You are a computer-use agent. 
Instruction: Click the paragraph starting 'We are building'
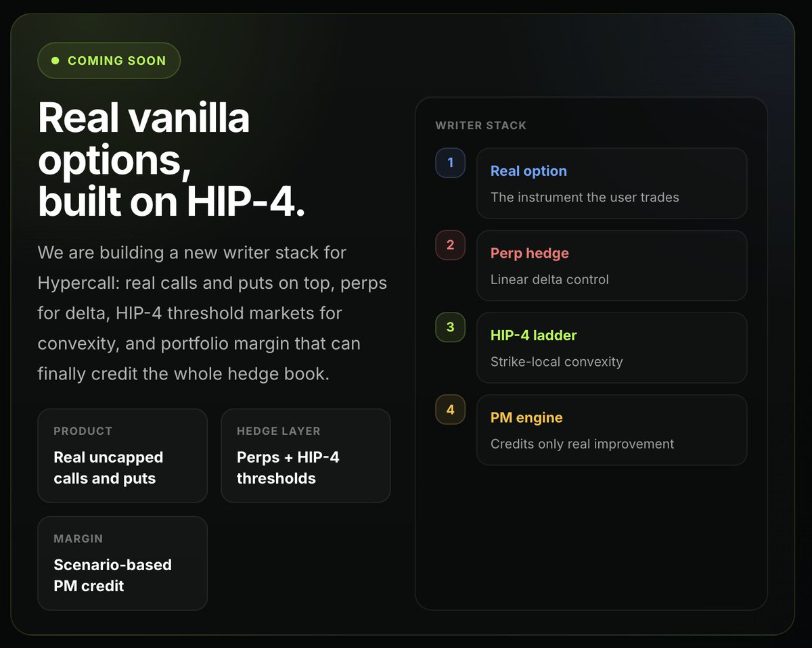point(212,313)
